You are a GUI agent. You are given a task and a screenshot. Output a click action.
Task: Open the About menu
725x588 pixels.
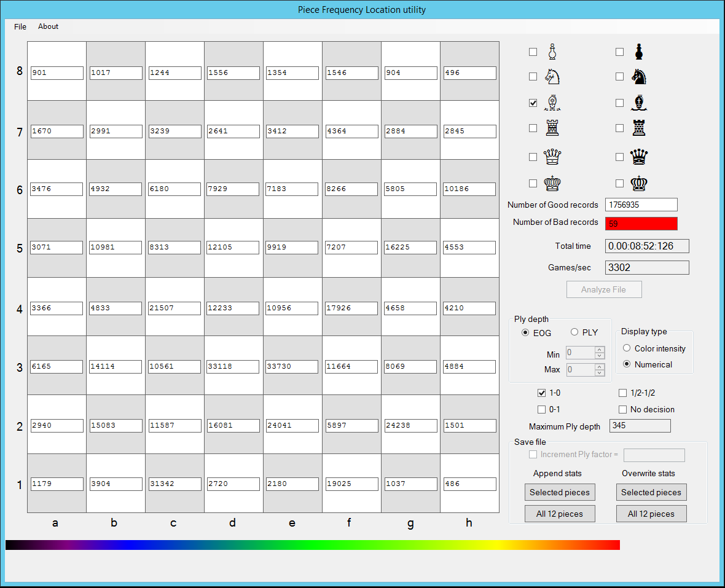[x=48, y=26]
